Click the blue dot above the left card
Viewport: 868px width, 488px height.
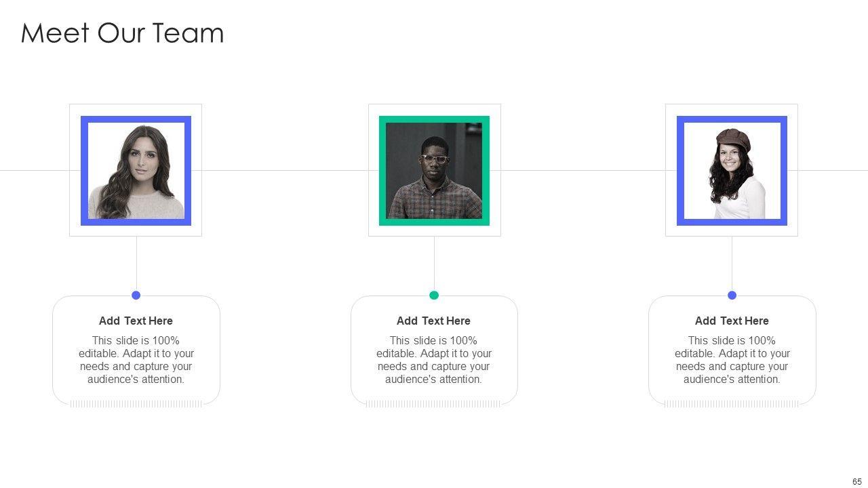136,295
